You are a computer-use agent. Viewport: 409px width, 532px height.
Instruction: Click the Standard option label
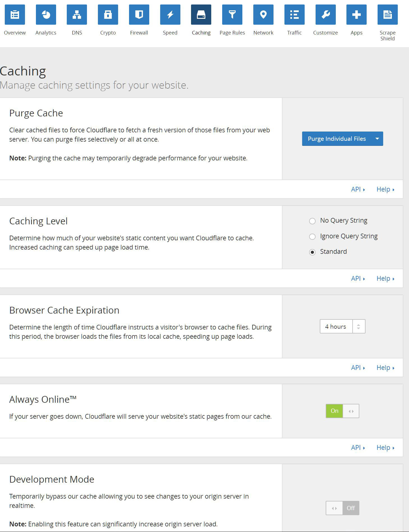coord(334,252)
